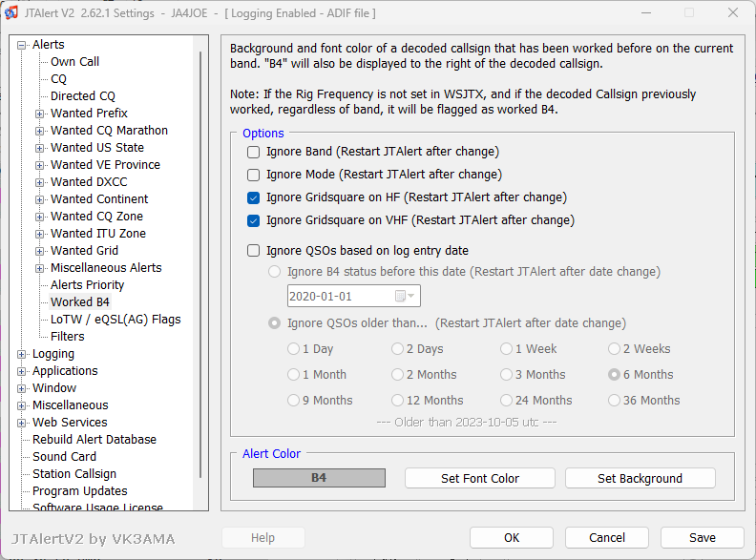Expand the Miscellaneous settings node

coord(21,405)
